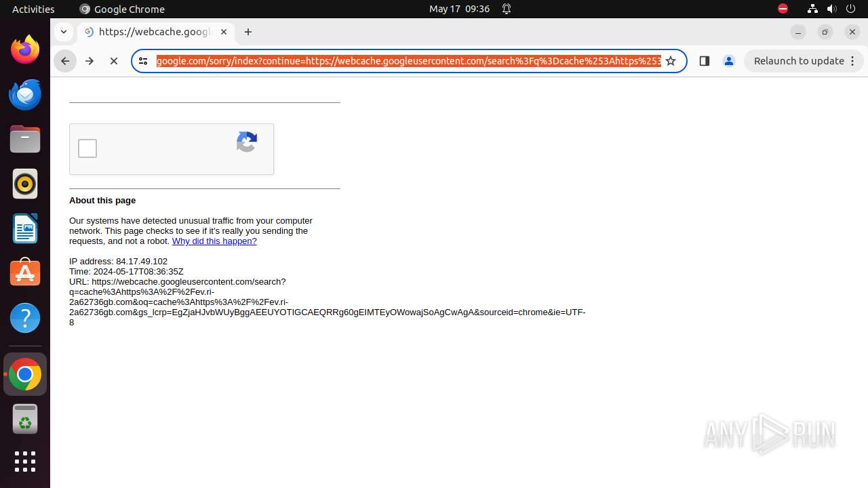Image resolution: width=868 pixels, height=488 pixels.
Task: Expand the tab search dropdown arrow
Action: [x=63, y=32]
